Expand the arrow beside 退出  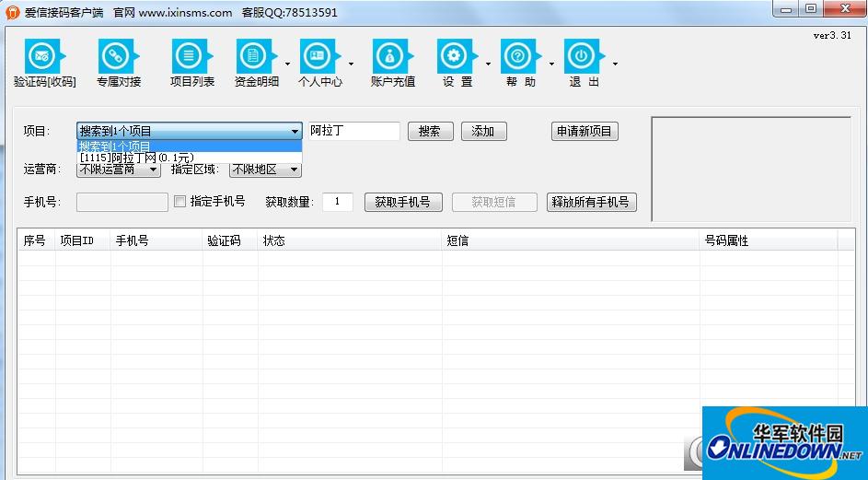click(x=615, y=64)
